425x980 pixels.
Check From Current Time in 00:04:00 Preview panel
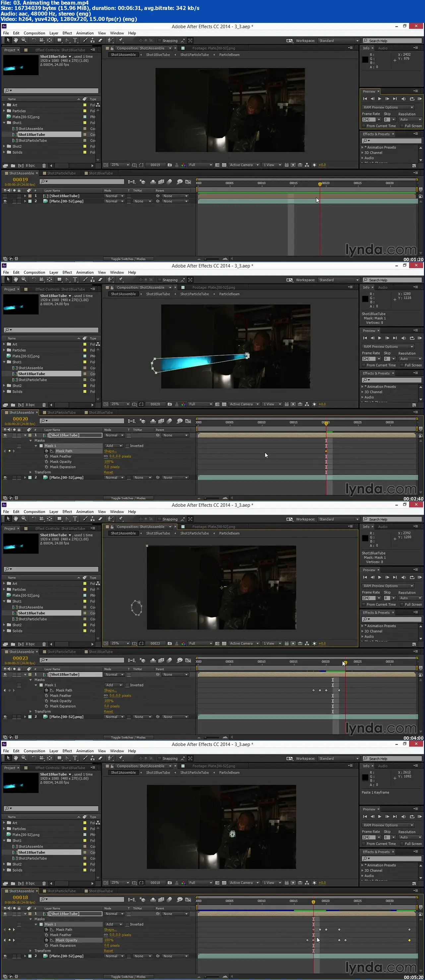(364, 605)
